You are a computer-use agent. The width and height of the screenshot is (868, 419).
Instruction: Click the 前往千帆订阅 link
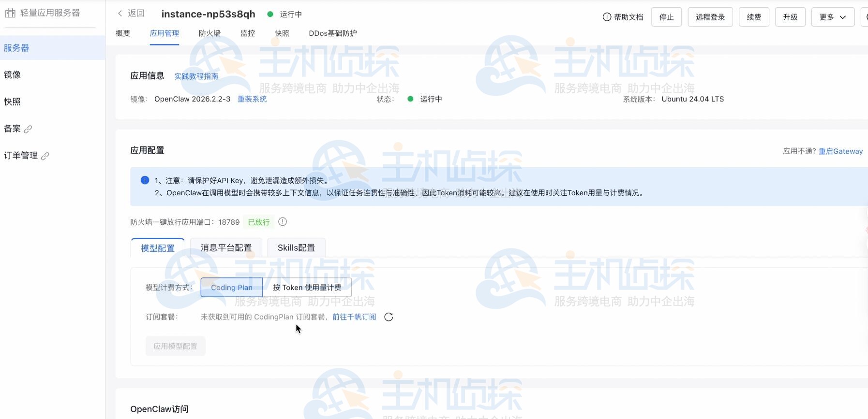[x=354, y=317]
